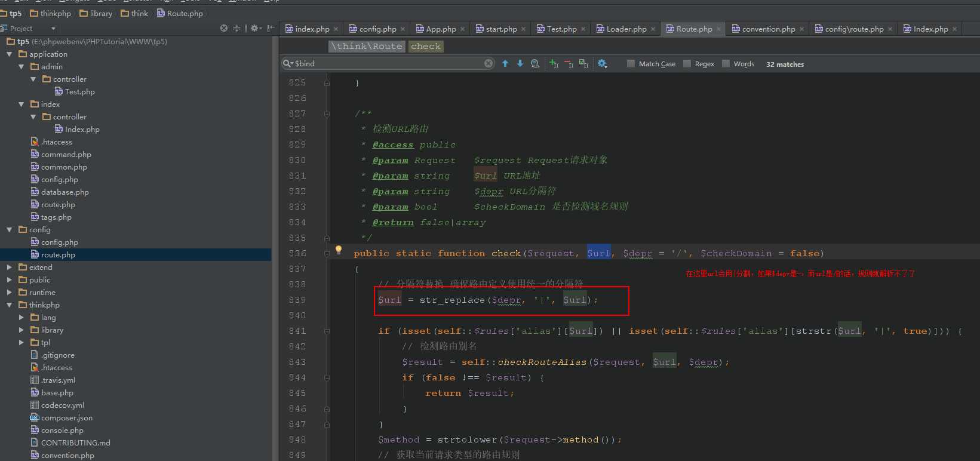Fold the check function at line 836
The width and height of the screenshot is (980, 461).
[x=327, y=254]
